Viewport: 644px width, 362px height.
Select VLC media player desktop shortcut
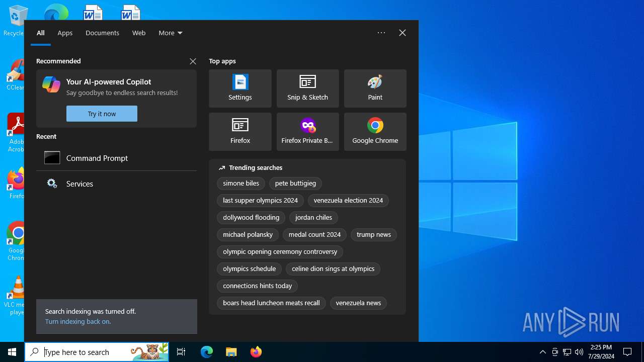[15, 296]
